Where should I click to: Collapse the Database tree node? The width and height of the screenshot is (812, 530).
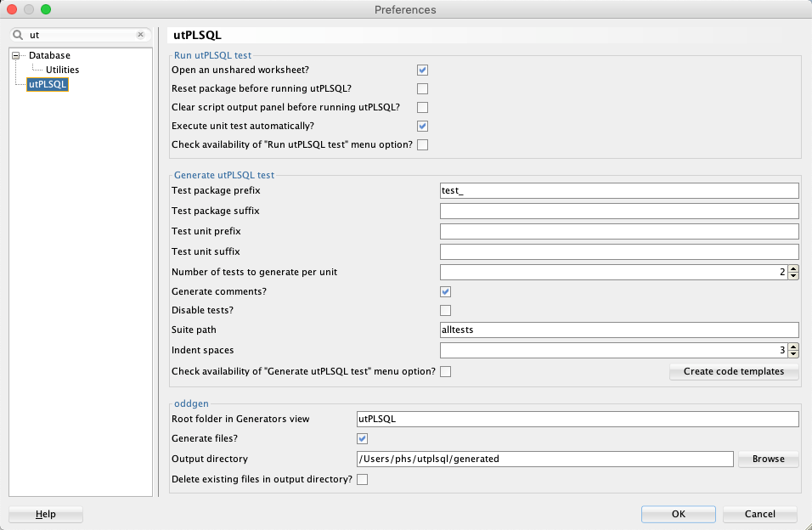pyautogui.click(x=16, y=55)
